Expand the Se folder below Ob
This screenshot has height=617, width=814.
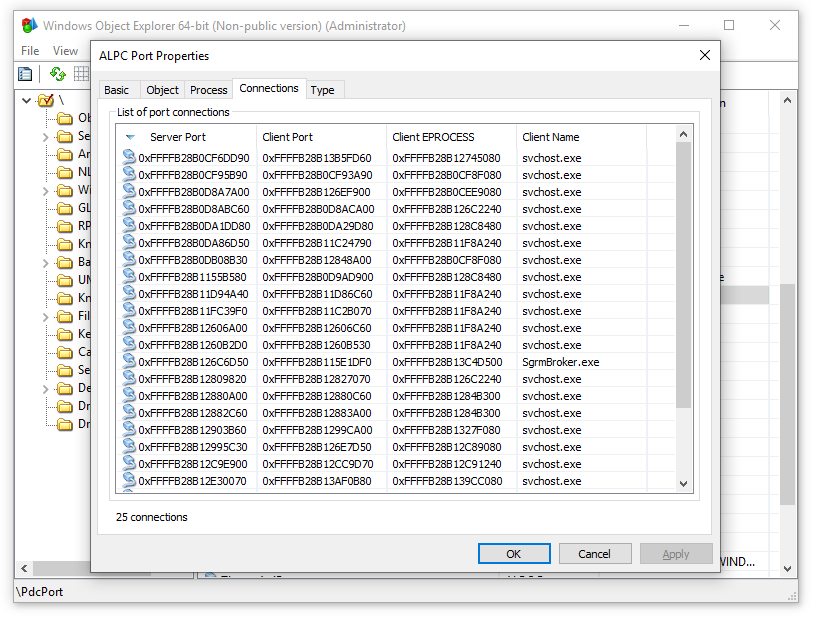tap(46, 137)
